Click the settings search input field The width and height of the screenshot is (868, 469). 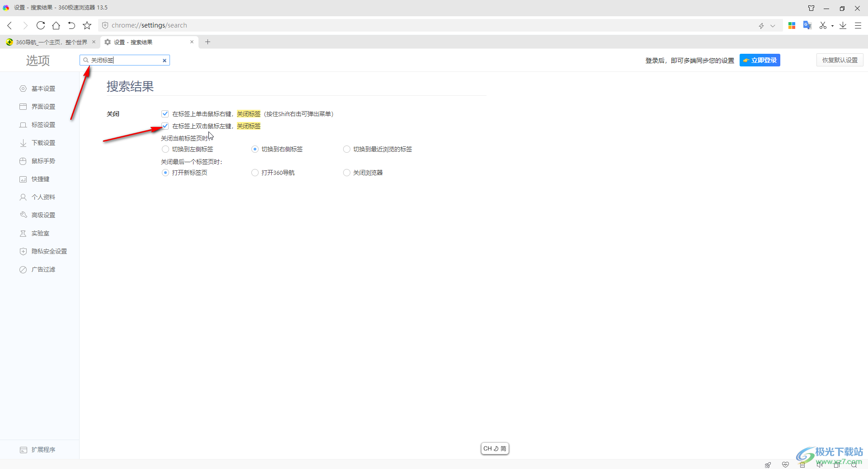tap(125, 60)
